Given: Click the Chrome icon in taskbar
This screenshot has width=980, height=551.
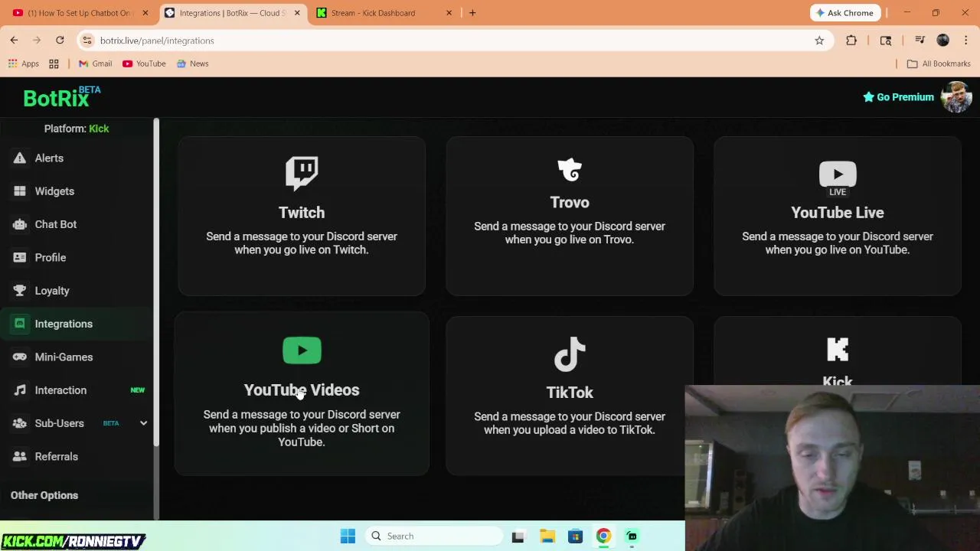Looking at the screenshot, I should click(x=603, y=536).
